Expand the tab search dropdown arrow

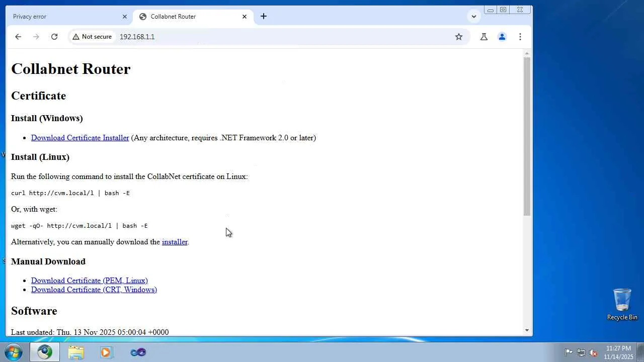click(x=473, y=17)
